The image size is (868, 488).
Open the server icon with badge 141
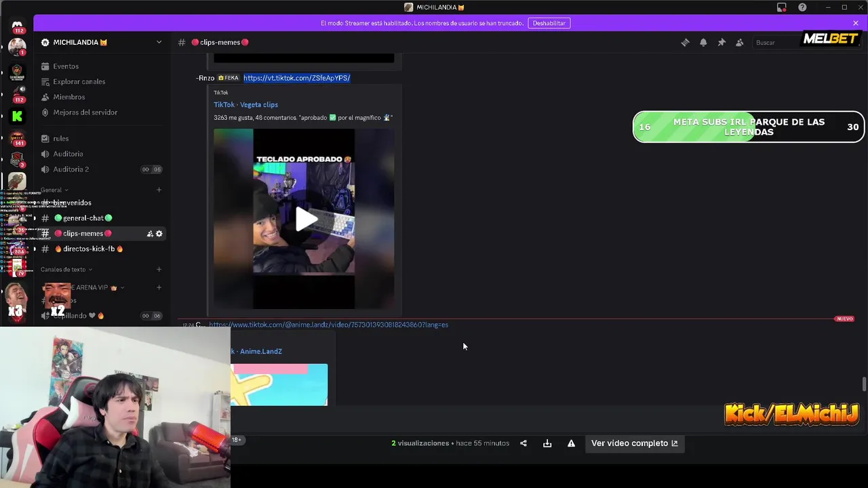click(x=17, y=139)
